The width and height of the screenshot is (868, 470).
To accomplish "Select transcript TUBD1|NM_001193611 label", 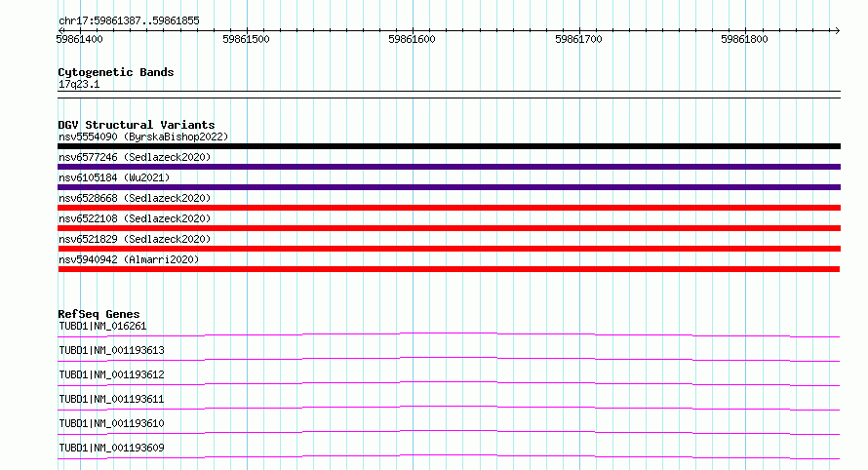I will point(111,399).
